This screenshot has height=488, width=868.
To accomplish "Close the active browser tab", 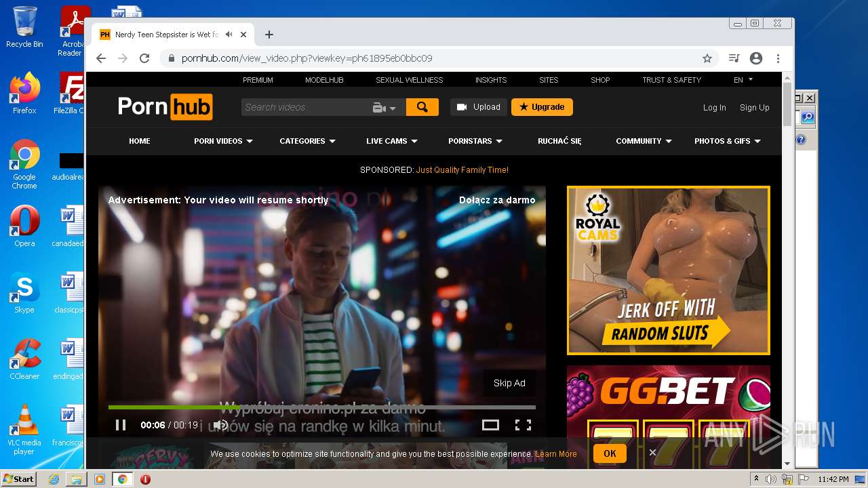I will tap(243, 35).
